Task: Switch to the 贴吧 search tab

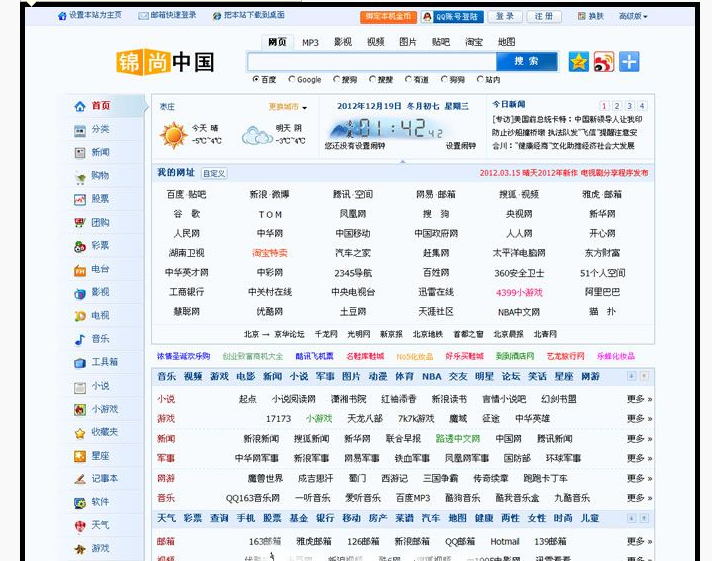Action: coord(441,42)
